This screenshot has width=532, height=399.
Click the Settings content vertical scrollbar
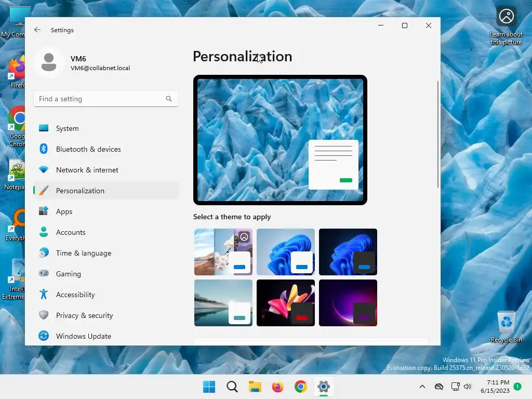click(437, 134)
